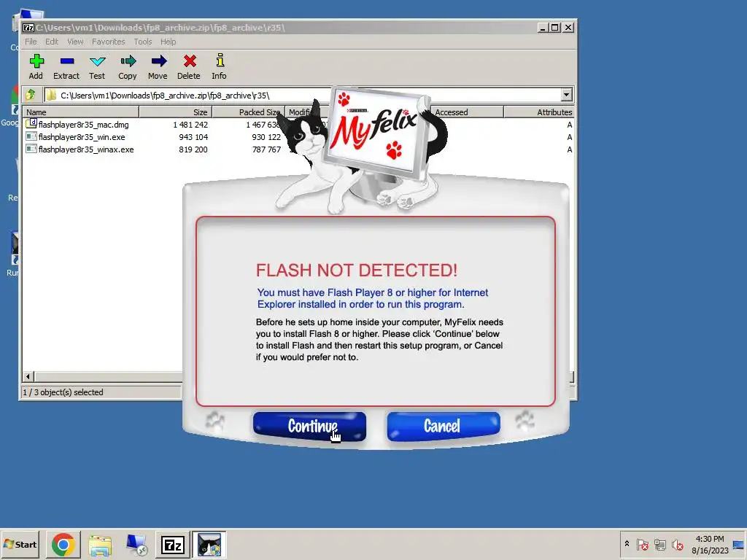The height and width of the screenshot is (560, 747).
Task: Click the network tray icon
Action: (659, 544)
